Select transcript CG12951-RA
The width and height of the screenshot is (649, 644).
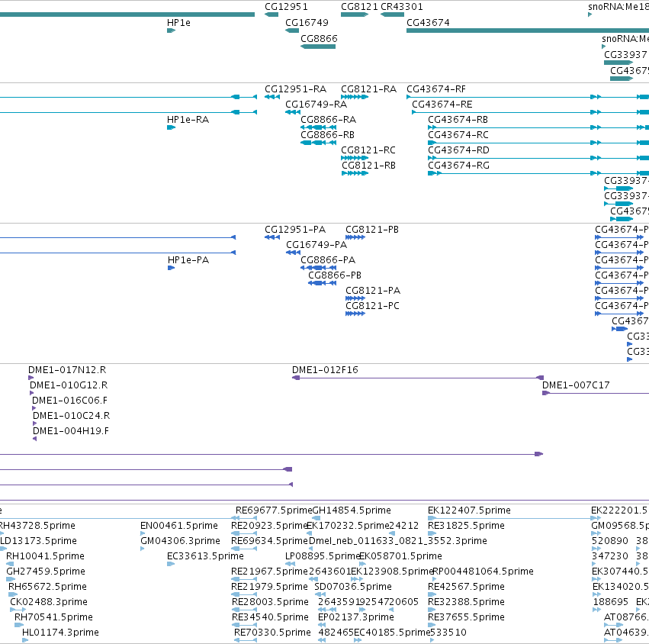click(296, 89)
